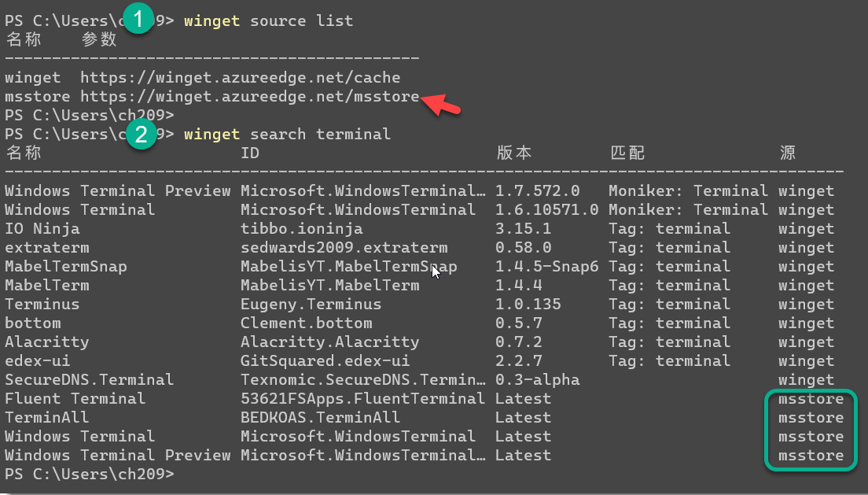Screen dimensions: 868x495
Task: Select "Terminus" in the name column
Action: pyautogui.click(x=42, y=305)
